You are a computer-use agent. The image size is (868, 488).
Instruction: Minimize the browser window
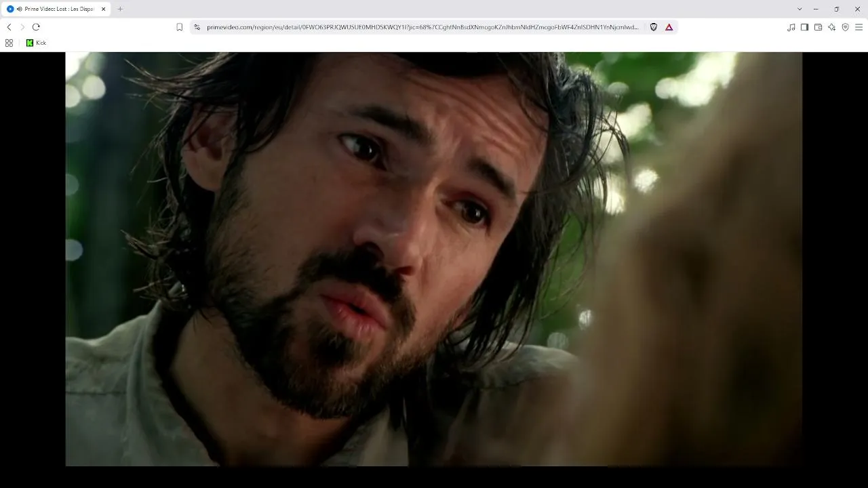coord(816,9)
